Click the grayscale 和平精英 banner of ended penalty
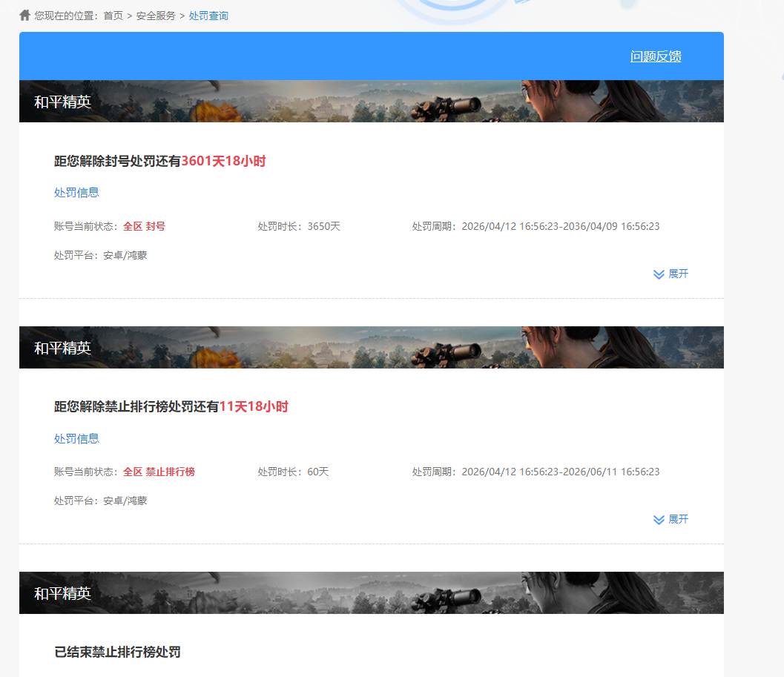The height and width of the screenshot is (677, 784). tap(372, 593)
